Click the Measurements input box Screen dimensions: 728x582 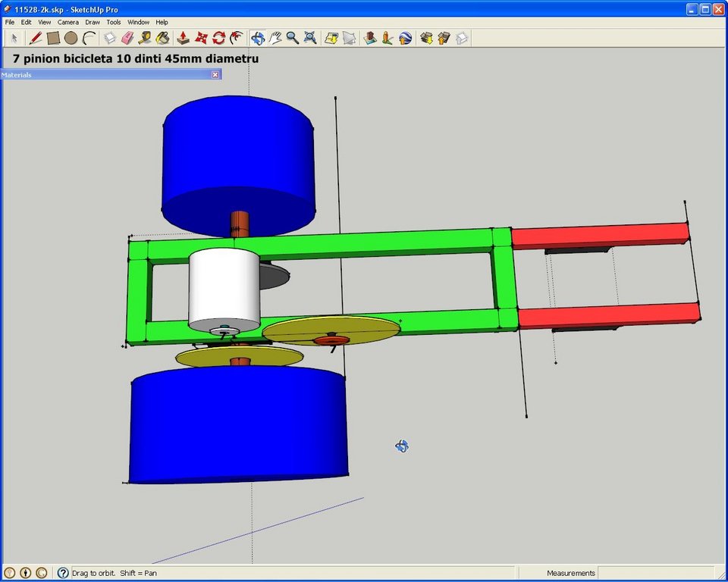pyautogui.click(x=656, y=573)
